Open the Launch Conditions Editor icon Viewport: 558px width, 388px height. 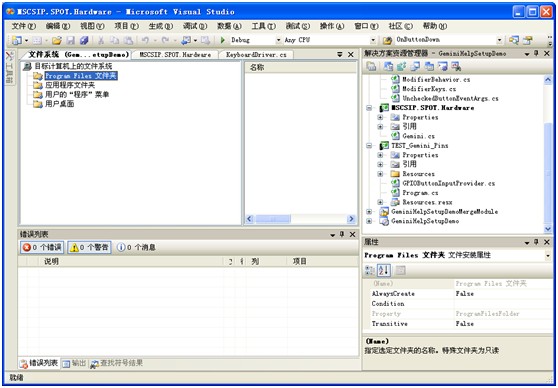456,66
